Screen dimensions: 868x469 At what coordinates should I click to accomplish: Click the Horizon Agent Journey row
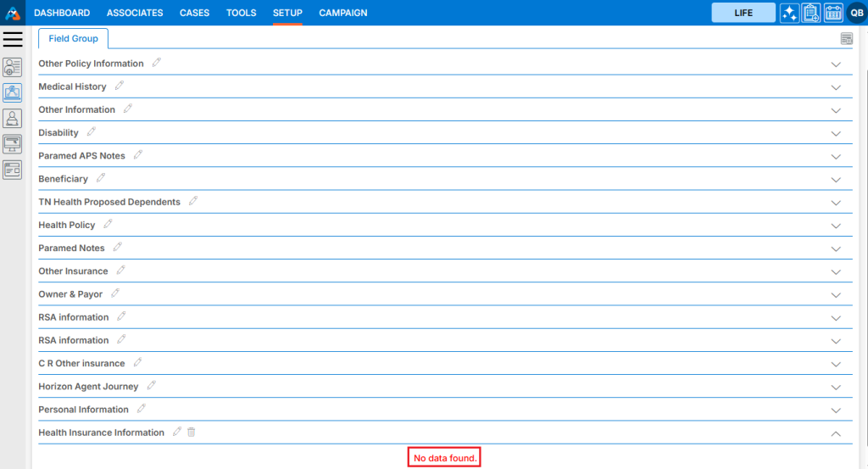click(x=88, y=387)
